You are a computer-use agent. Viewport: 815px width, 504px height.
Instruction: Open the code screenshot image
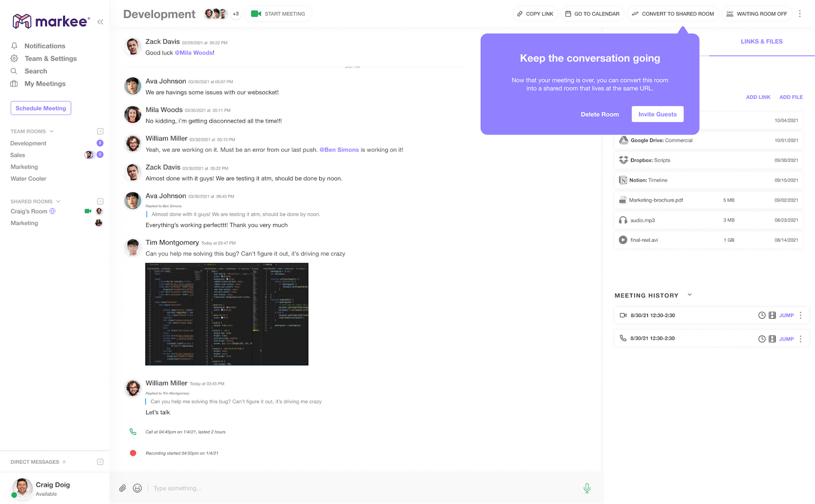tap(227, 314)
